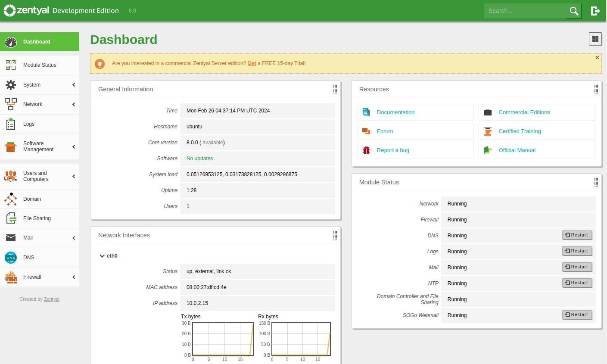The height and width of the screenshot is (364, 607).
Task: Open the Documentation link
Action: (x=395, y=112)
